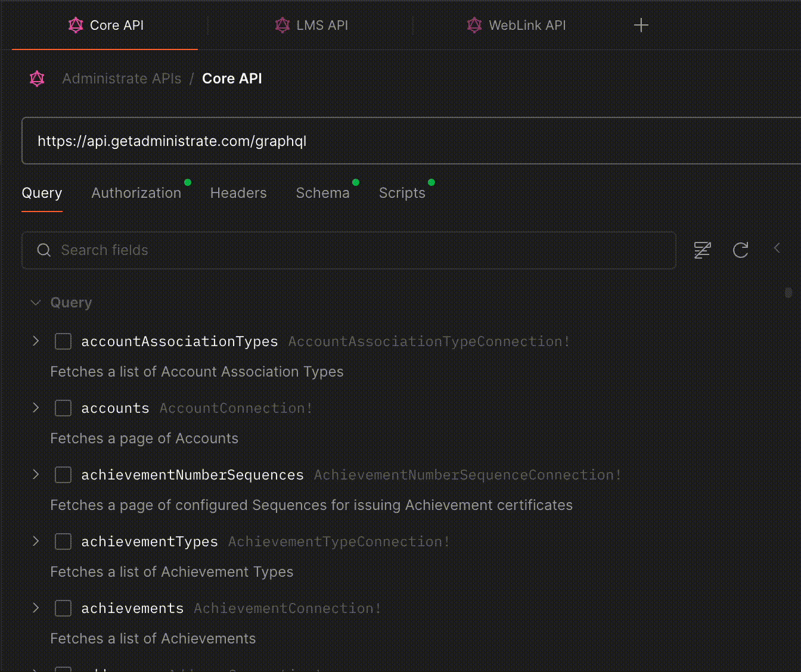
Task: Click the GraphQL endpoint URL field
Action: (x=411, y=141)
